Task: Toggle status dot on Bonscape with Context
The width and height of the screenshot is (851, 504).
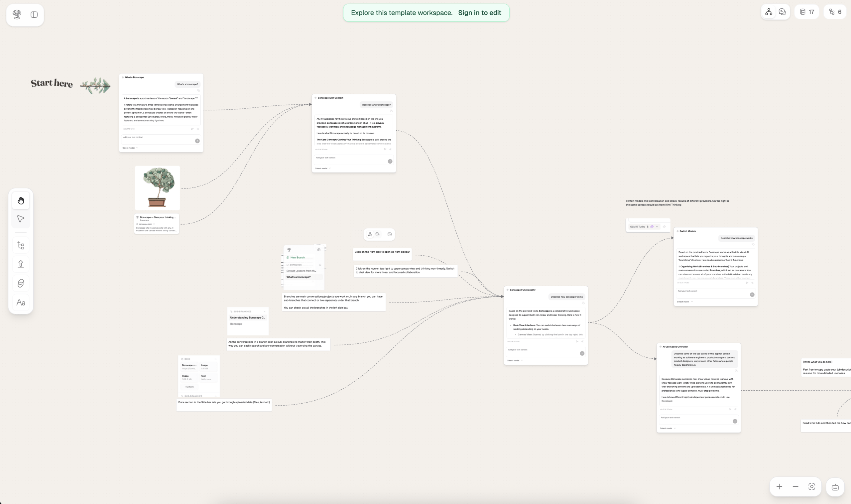Action: click(x=315, y=98)
